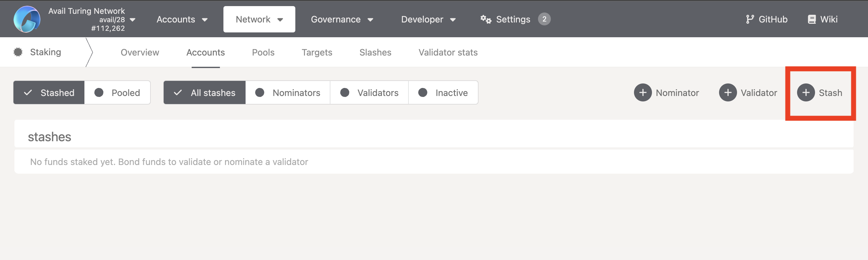Click the Wiki book icon
Screen dimensions: 868x260
812,19
